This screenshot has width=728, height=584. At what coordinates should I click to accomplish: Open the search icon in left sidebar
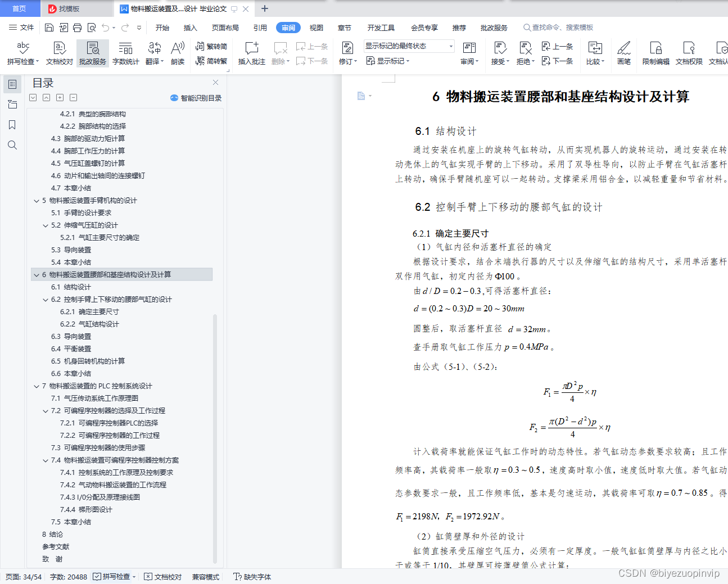pyautogui.click(x=12, y=145)
